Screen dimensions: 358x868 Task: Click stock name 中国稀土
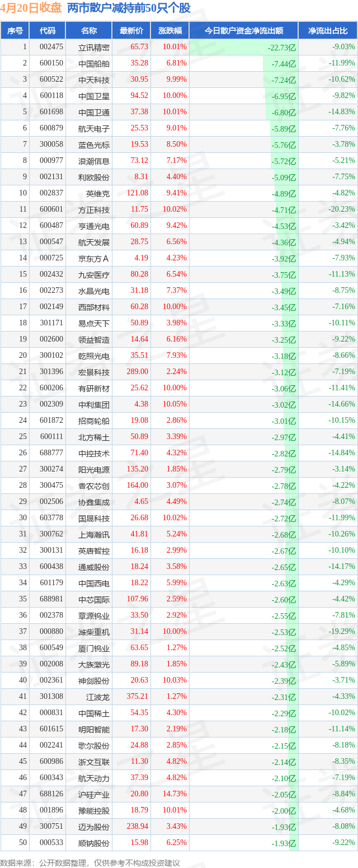click(94, 713)
